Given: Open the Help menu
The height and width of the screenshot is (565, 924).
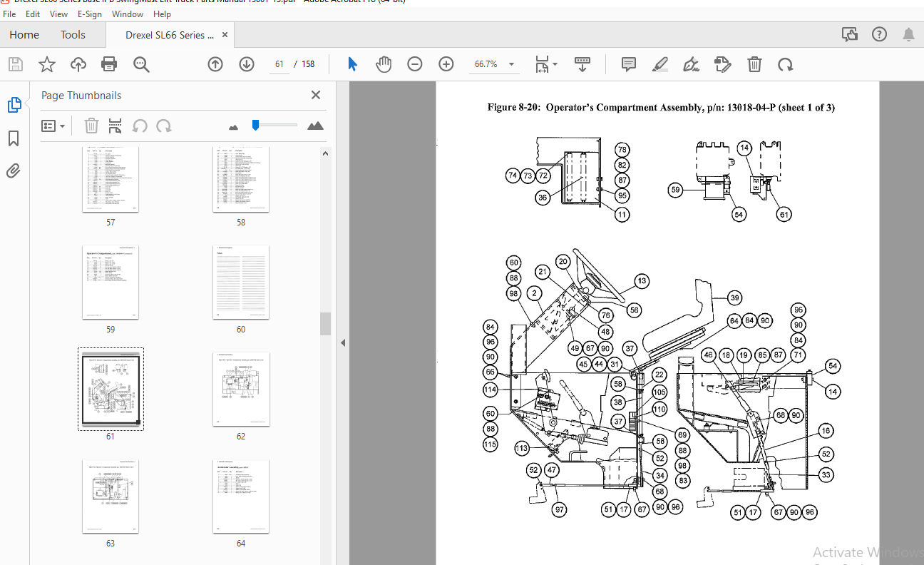Looking at the screenshot, I should click(162, 14).
